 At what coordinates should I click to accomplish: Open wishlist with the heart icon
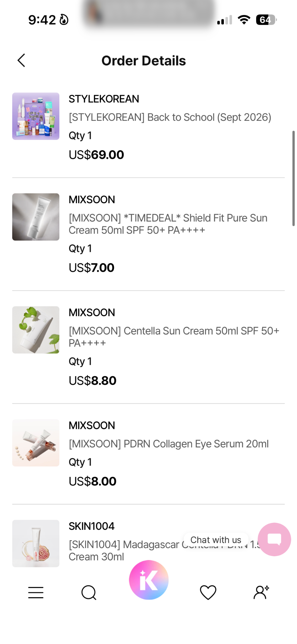click(x=208, y=592)
